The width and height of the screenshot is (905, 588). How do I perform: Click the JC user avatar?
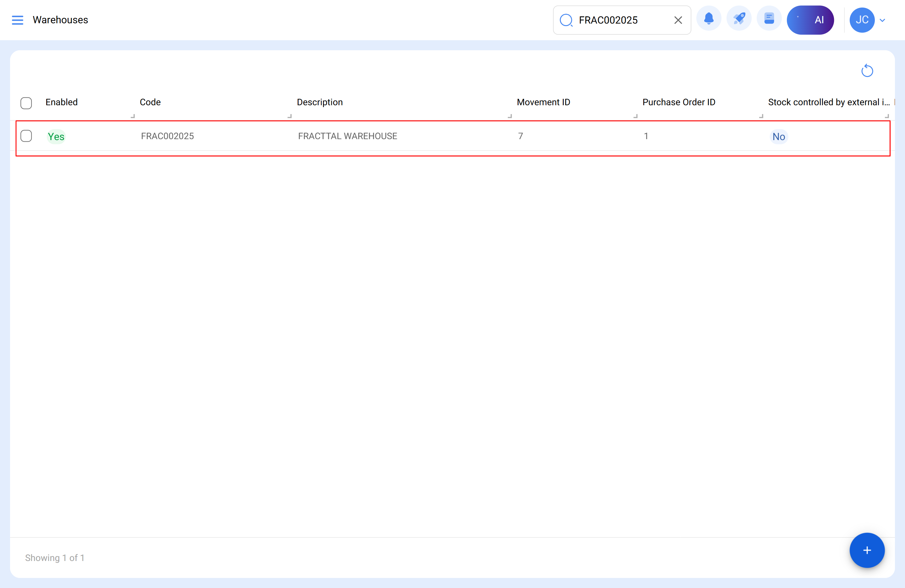click(862, 20)
